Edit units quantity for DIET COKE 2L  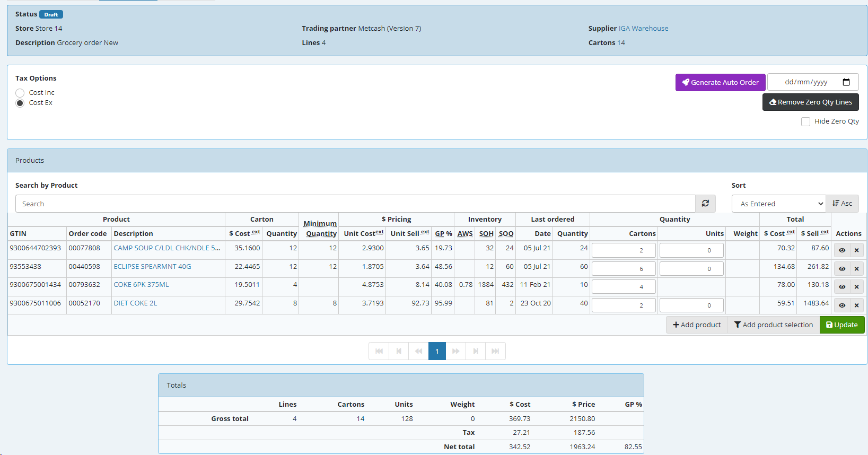point(691,305)
